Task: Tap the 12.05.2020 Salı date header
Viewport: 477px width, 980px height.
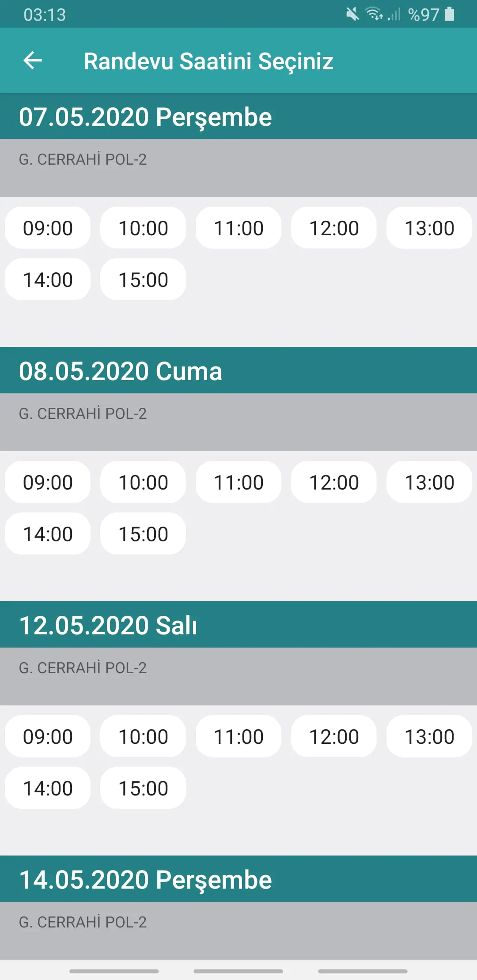Action: coord(108,626)
